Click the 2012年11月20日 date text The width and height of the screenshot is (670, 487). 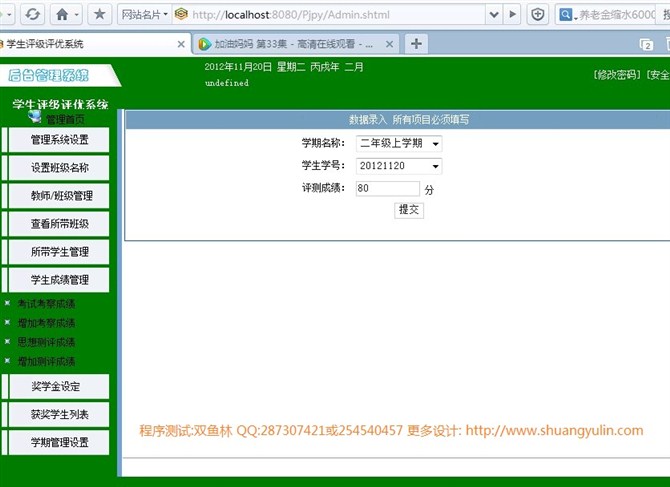point(238,67)
